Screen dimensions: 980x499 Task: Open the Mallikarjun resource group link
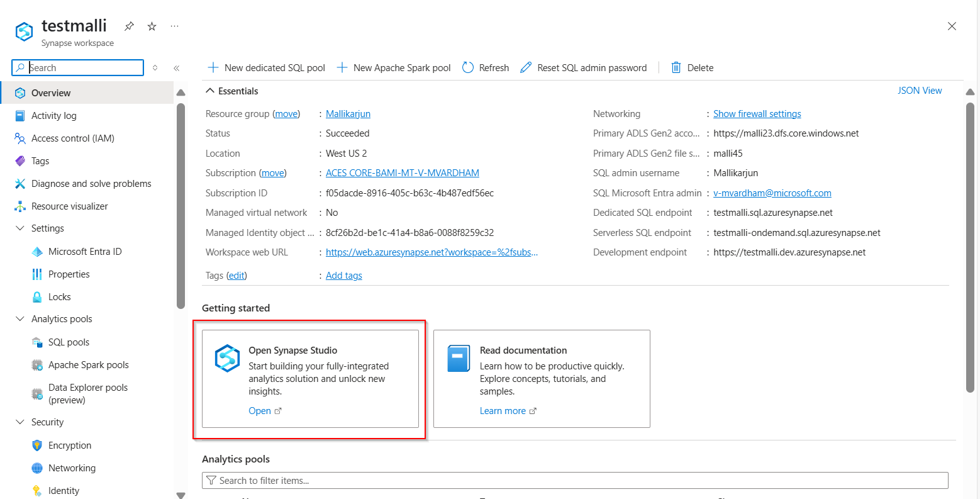(348, 114)
